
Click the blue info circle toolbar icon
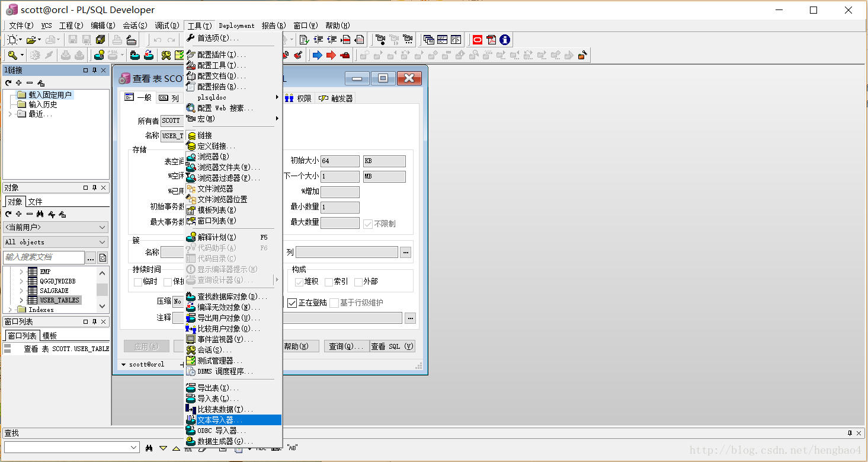pos(505,40)
